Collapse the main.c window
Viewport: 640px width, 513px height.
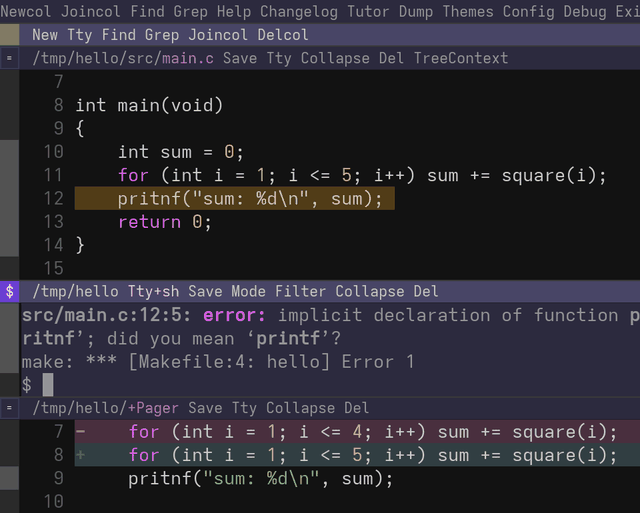[335, 58]
